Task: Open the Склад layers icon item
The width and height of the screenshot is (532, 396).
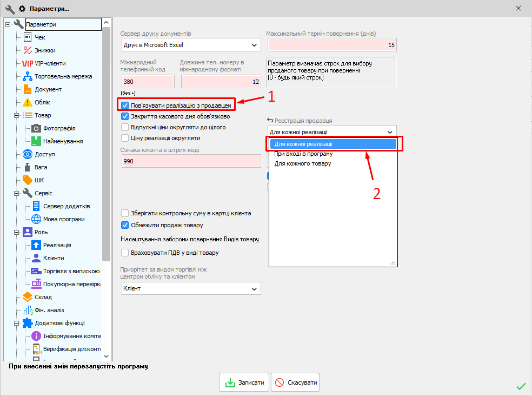Action: tap(28, 297)
